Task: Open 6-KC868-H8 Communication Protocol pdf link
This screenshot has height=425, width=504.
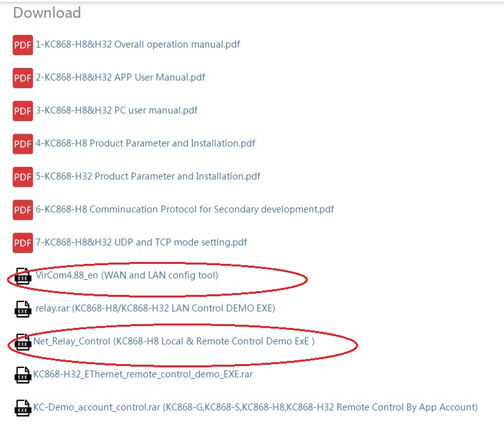Action: (x=185, y=209)
